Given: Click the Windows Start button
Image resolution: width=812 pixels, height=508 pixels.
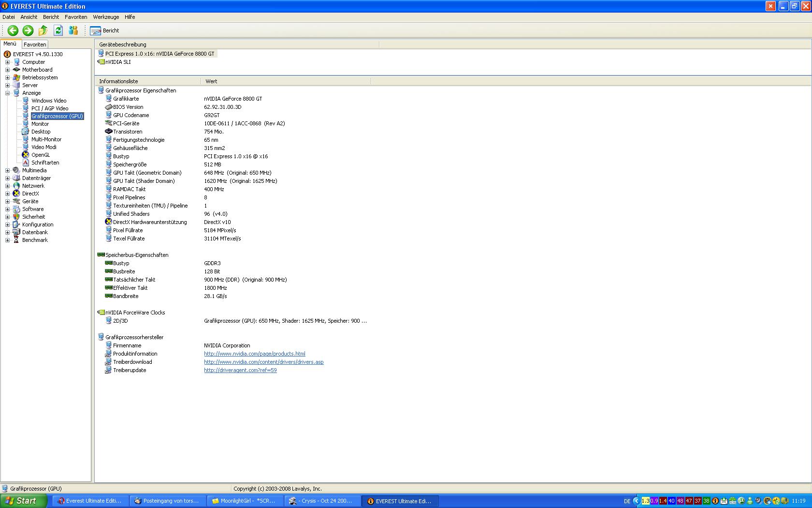Looking at the screenshot, I should [23, 501].
